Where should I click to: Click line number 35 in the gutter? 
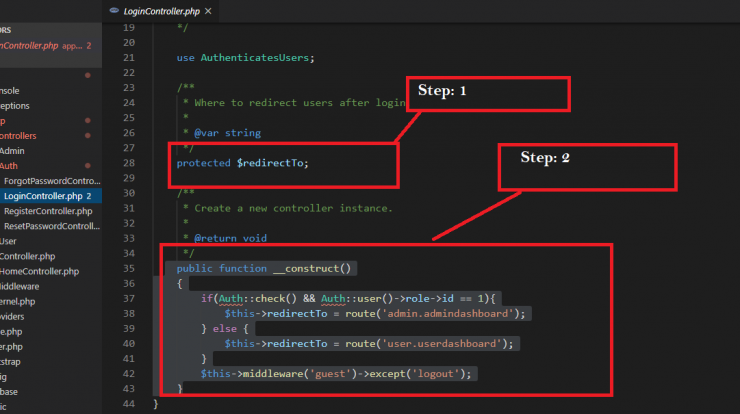126,269
